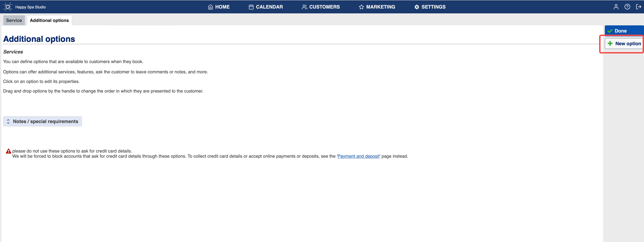The height and width of the screenshot is (242, 644).
Task: Click the calendar icon beside CALENDAR
Action: click(x=251, y=7)
